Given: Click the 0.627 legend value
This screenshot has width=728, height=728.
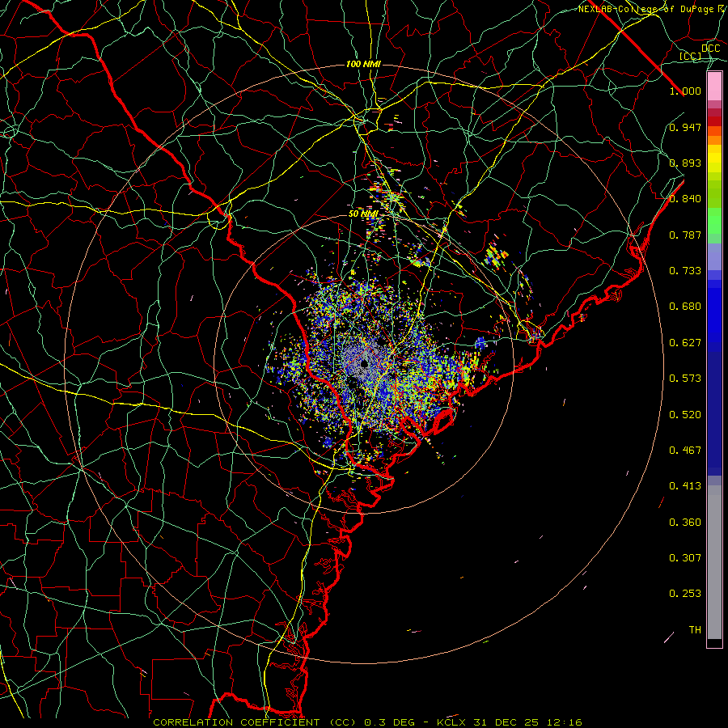Looking at the screenshot, I should click(x=685, y=343).
